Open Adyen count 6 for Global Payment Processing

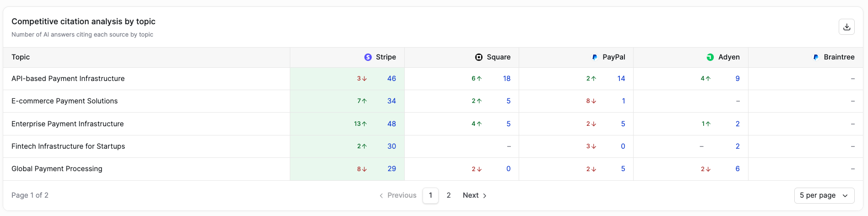tap(738, 169)
